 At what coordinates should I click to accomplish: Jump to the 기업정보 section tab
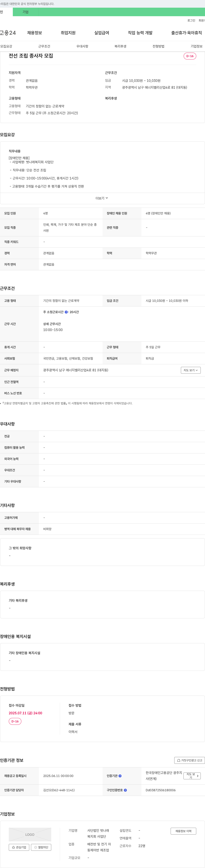196,46
